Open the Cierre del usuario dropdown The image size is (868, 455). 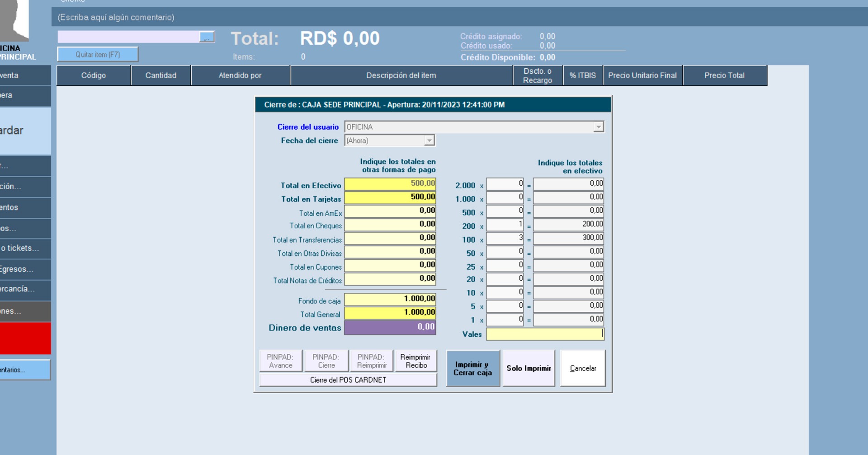click(x=598, y=127)
